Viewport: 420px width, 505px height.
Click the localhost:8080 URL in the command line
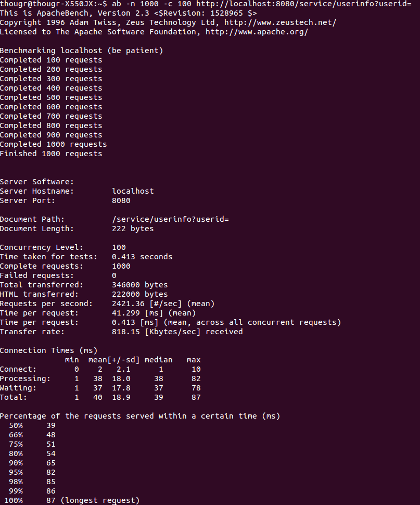[304, 4]
